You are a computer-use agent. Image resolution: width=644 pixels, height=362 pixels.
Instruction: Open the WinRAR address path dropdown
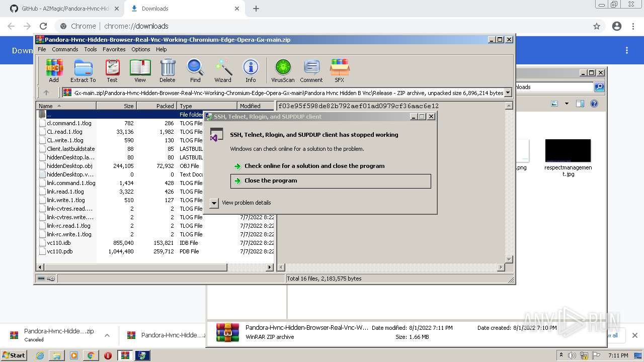click(508, 93)
